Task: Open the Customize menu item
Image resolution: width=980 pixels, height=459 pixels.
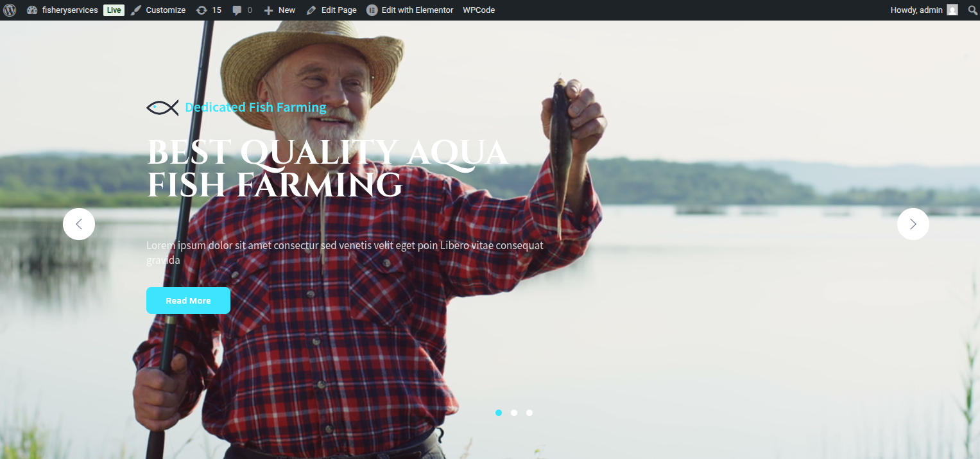Action: pos(158,10)
